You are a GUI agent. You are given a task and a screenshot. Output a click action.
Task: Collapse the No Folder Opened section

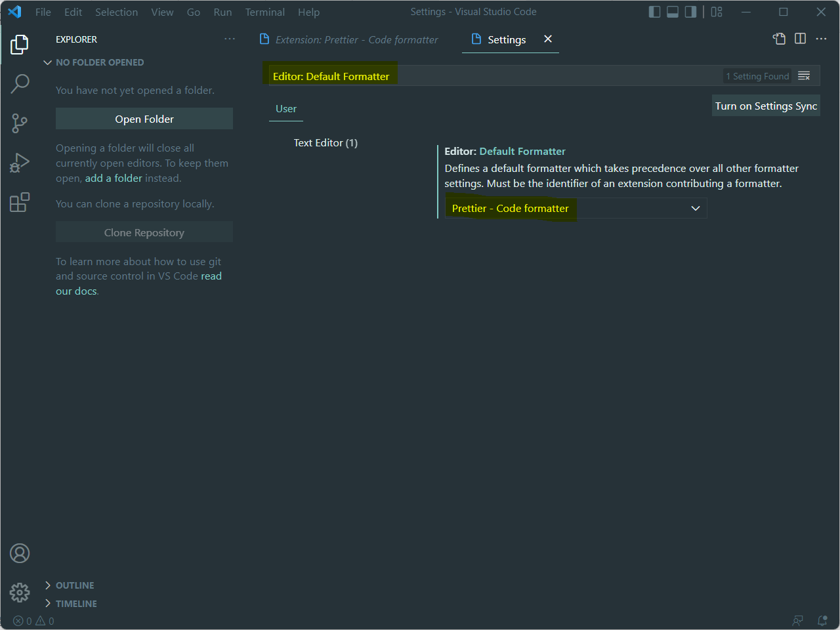point(94,62)
